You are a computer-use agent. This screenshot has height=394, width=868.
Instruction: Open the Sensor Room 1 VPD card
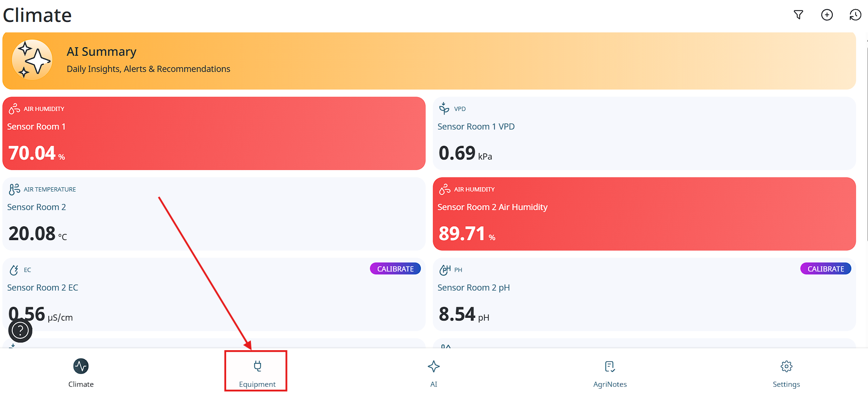click(644, 133)
